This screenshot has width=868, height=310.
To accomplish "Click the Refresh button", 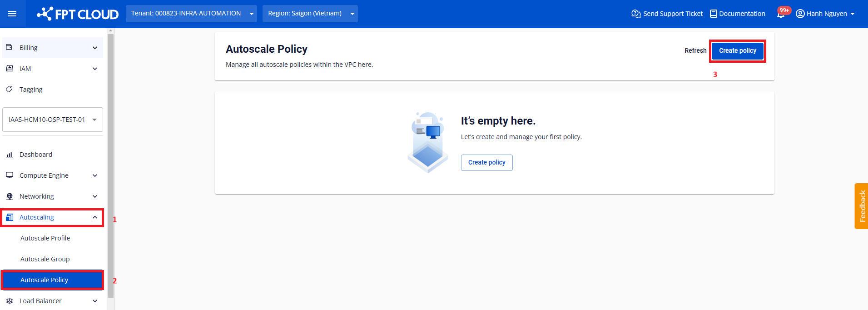I will (695, 50).
